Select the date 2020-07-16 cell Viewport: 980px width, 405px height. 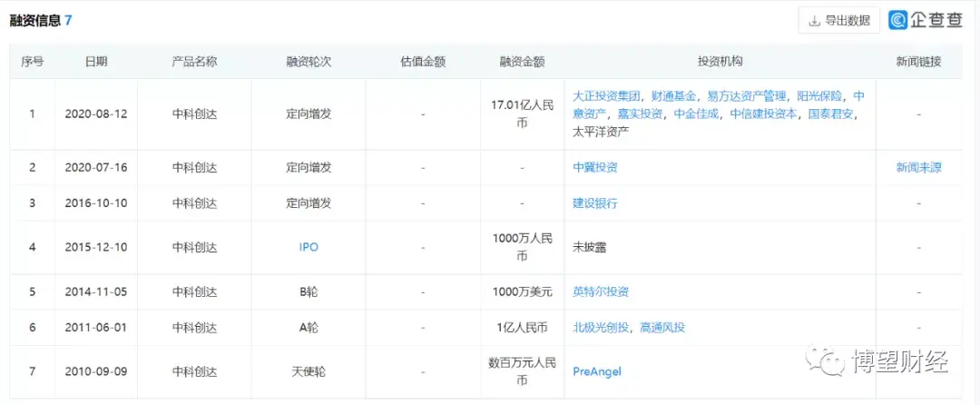(x=96, y=167)
